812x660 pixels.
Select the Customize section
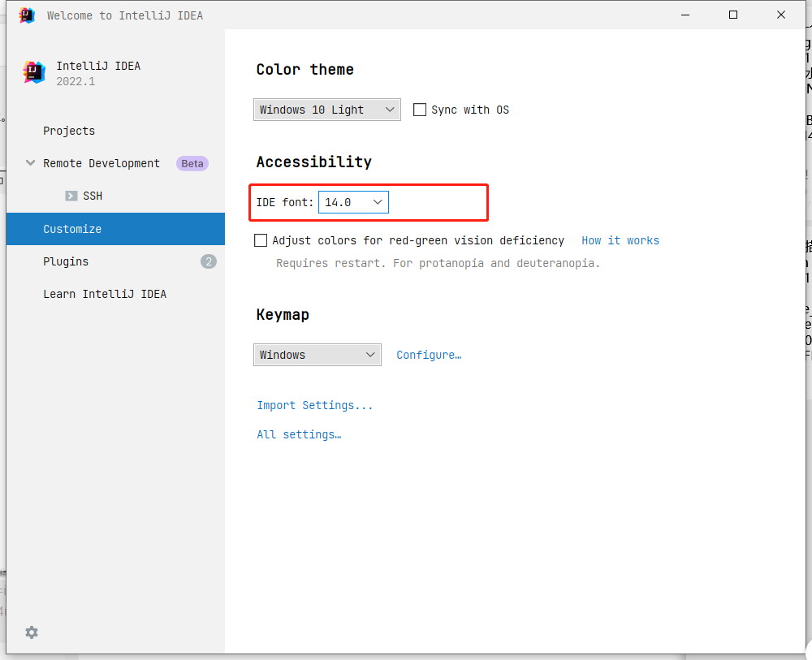click(x=115, y=229)
